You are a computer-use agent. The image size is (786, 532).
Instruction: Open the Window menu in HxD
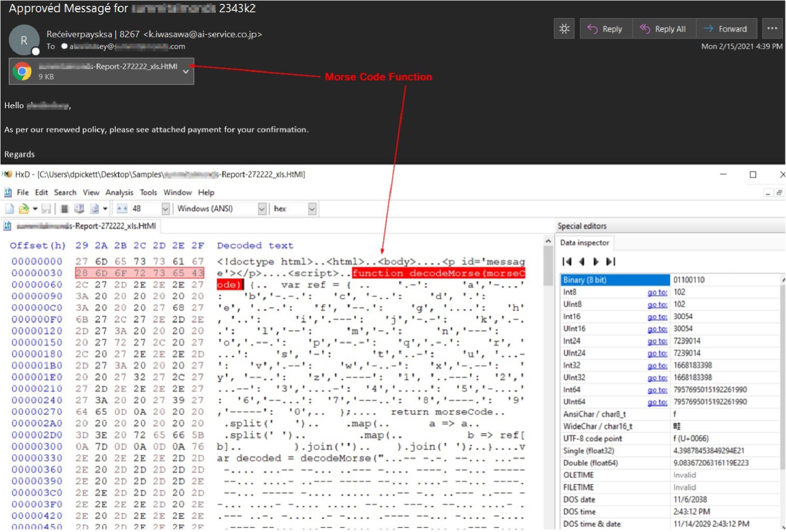pyautogui.click(x=178, y=192)
